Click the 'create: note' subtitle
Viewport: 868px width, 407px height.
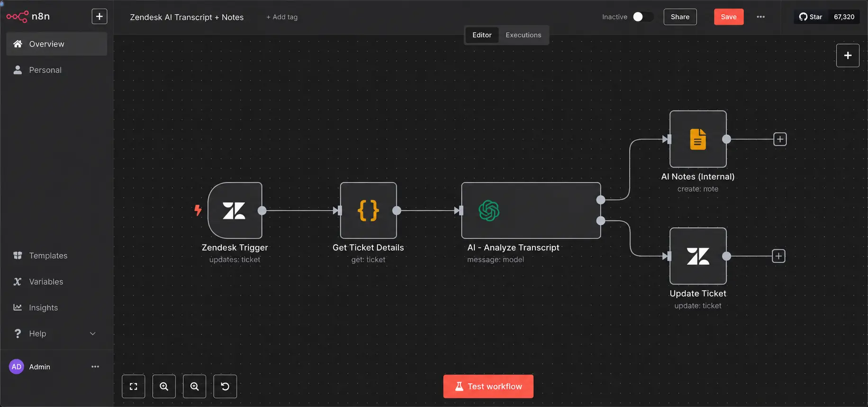tap(698, 189)
